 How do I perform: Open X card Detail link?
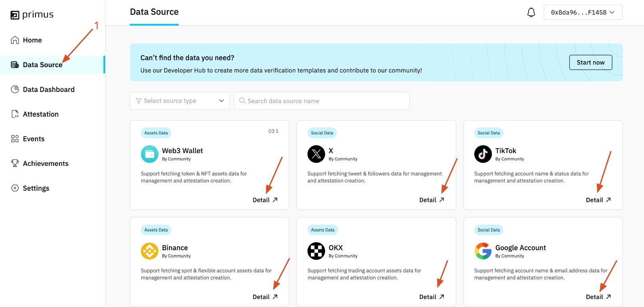431,200
